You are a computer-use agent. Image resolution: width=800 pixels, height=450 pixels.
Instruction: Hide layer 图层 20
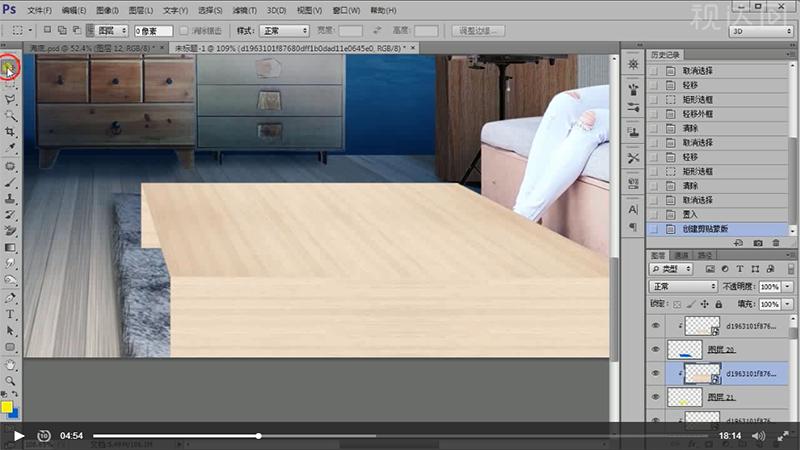[x=656, y=349]
